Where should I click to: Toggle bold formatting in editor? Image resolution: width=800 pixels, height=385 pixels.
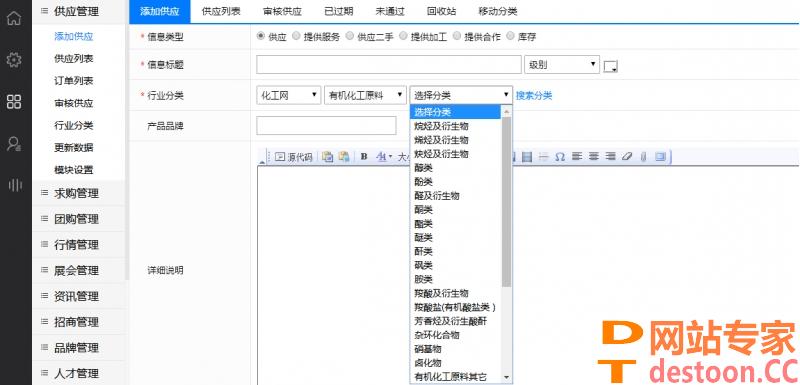pos(364,157)
